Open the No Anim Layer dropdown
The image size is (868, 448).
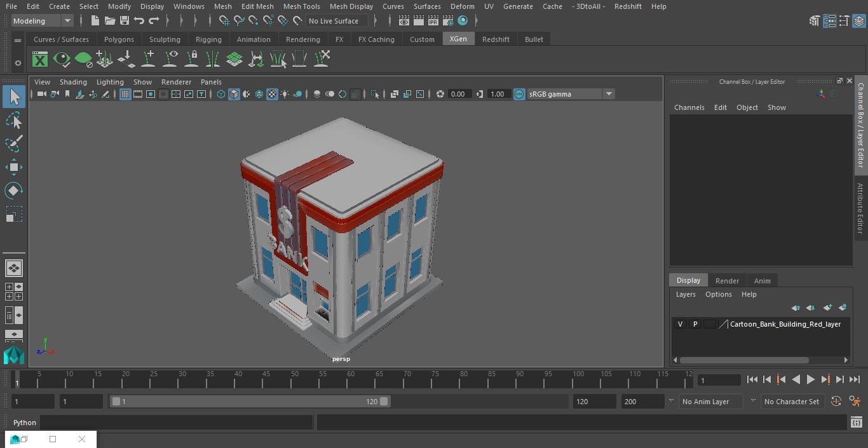[x=710, y=402]
